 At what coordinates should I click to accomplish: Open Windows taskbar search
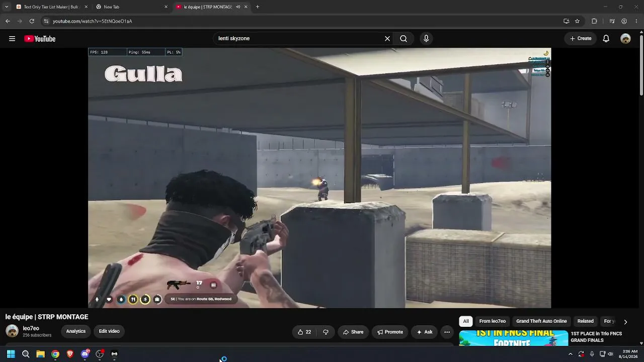26,354
